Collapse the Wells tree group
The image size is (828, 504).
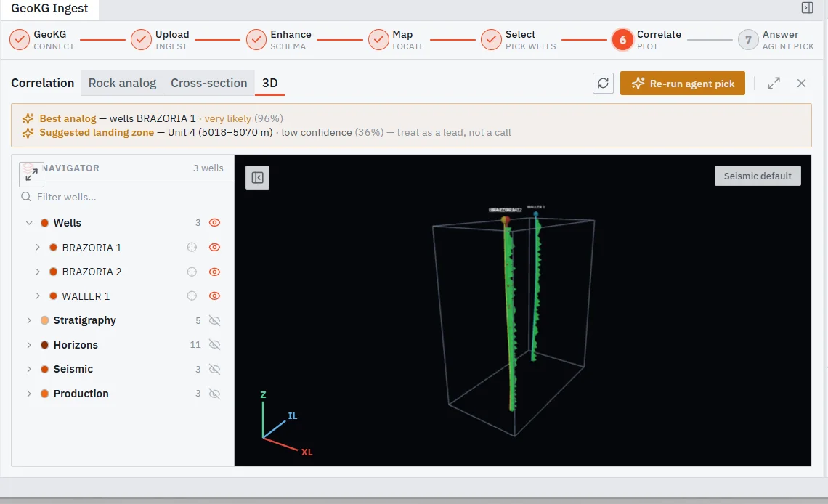point(29,223)
